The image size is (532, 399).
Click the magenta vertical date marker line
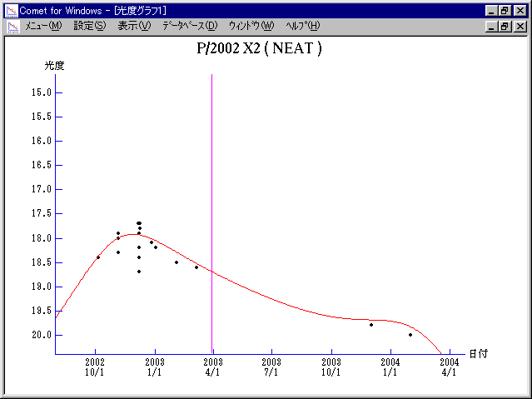click(x=211, y=167)
